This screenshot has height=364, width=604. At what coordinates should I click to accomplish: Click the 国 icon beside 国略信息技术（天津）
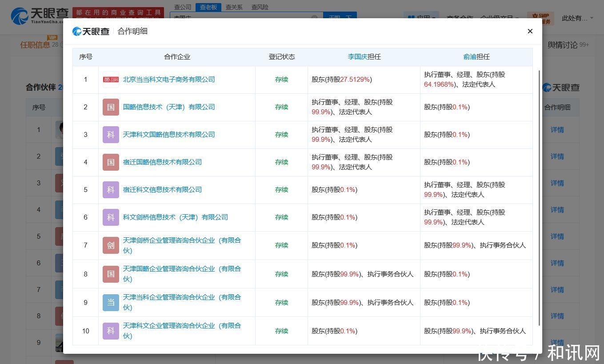point(111,107)
